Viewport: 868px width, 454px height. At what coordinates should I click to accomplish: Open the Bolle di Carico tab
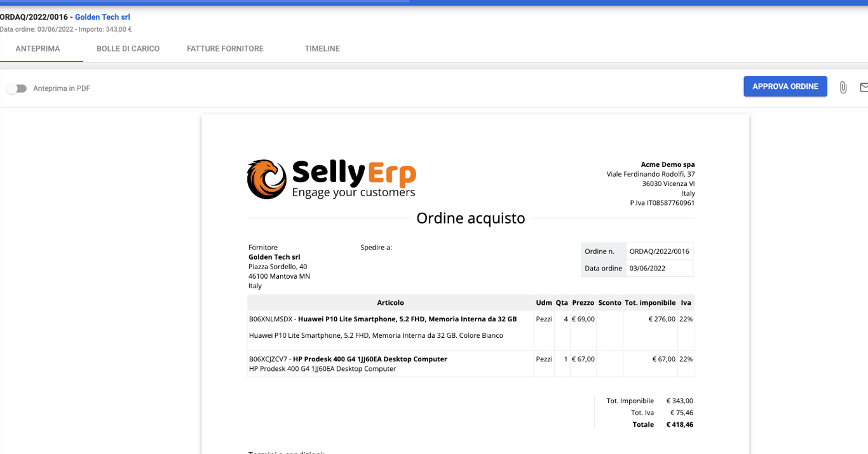[x=128, y=49]
